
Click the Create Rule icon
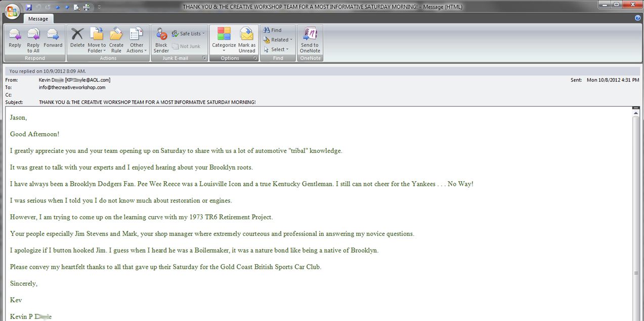pyautogui.click(x=116, y=38)
